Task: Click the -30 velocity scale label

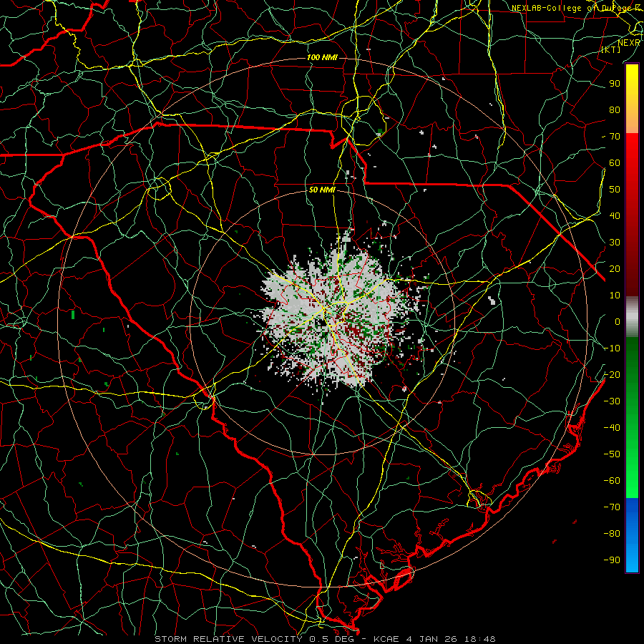Action: pos(612,401)
